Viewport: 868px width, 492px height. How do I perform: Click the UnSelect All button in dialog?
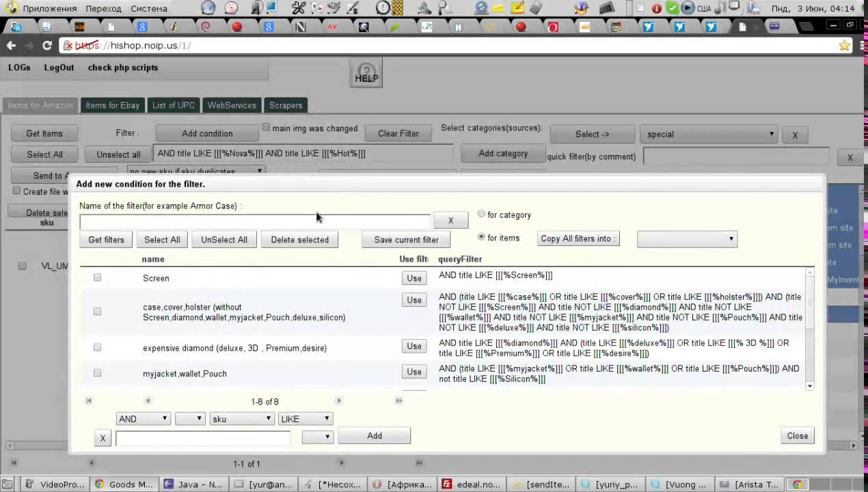224,240
